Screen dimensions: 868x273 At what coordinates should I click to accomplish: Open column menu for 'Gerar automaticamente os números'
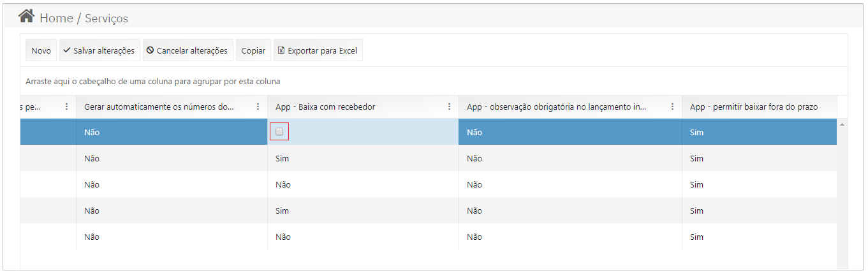(x=258, y=107)
